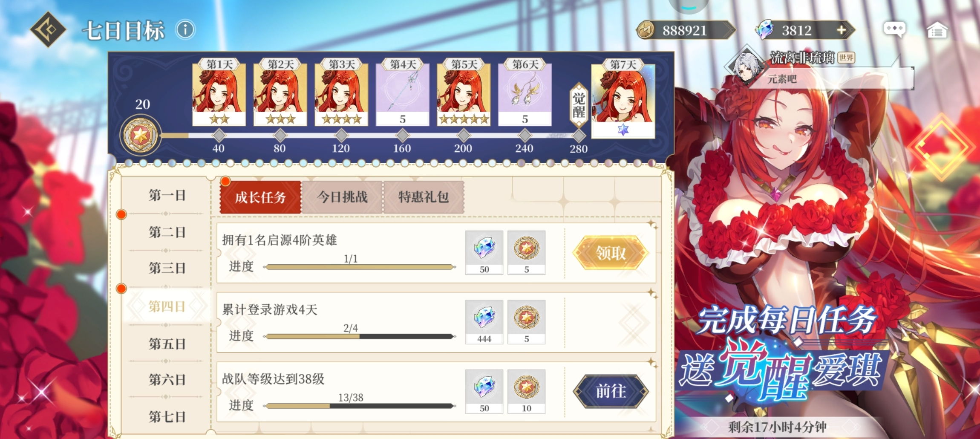
Task: Open the info icon beside 七日目标
Action: (x=185, y=30)
